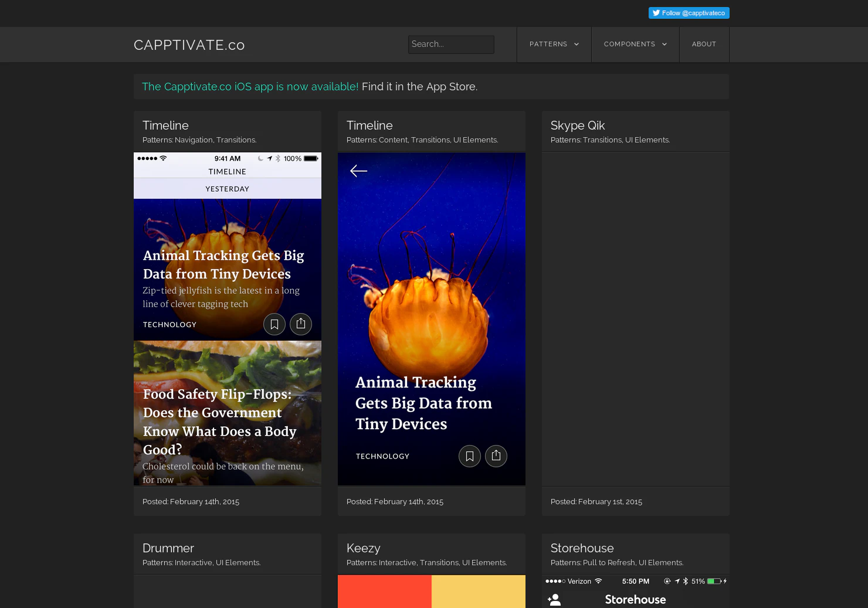This screenshot has height=608, width=868.
Task: Click moon icon in Navigation Timeline preview status bar
Action: [x=260, y=158]
